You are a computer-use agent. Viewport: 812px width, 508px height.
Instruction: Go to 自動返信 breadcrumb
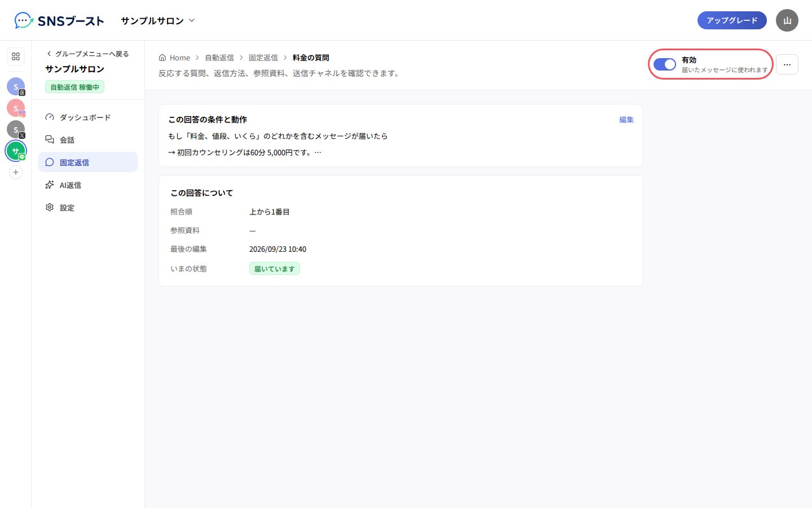coord(219,58)
